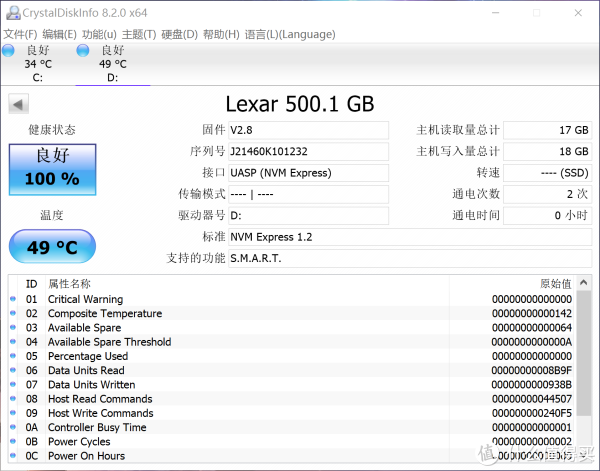Click status dot beside Host Write Commands
The width and height of the screenshot is (600, 471).
pos(13,413)
